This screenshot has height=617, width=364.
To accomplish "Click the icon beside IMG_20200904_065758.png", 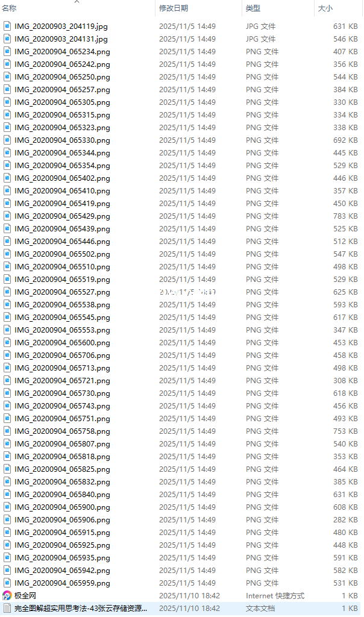I will 7,431.
